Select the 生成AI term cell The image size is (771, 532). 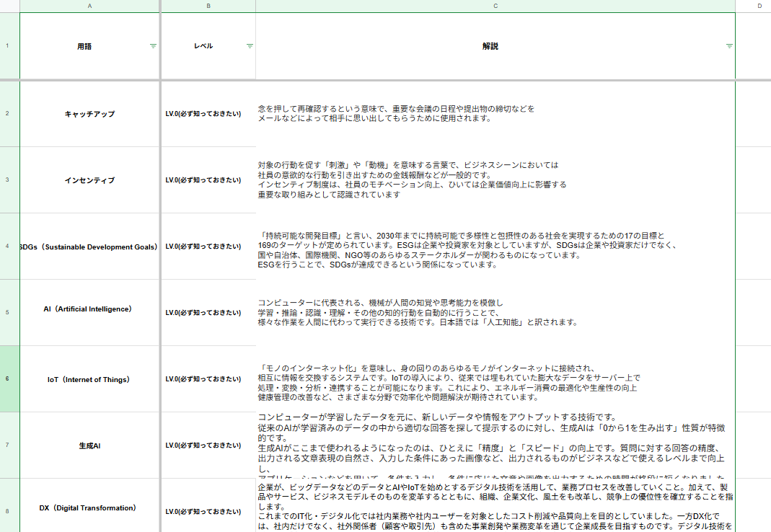(x=89, y=445)
